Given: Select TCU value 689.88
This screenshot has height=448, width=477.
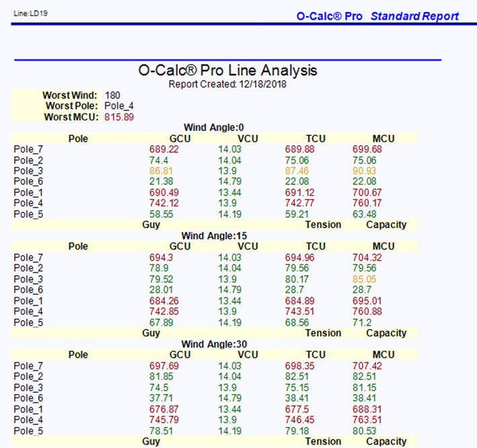Looking at the screenshot, I should (299, 149).
